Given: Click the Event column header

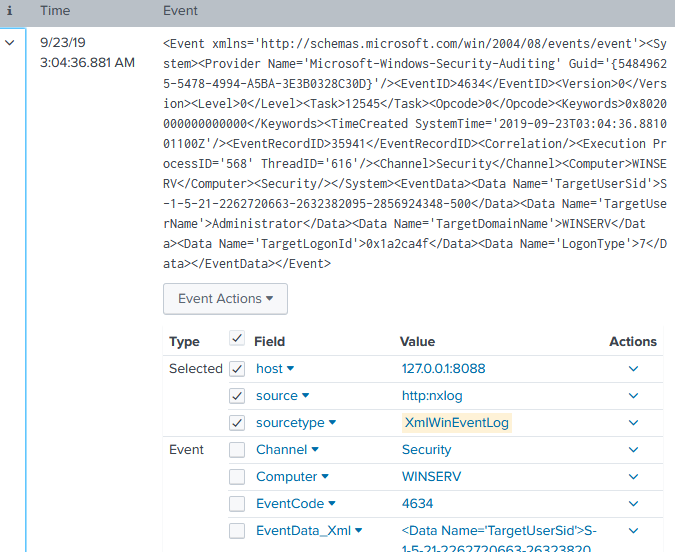Looking at the screenshot, I should click(180, 10).
